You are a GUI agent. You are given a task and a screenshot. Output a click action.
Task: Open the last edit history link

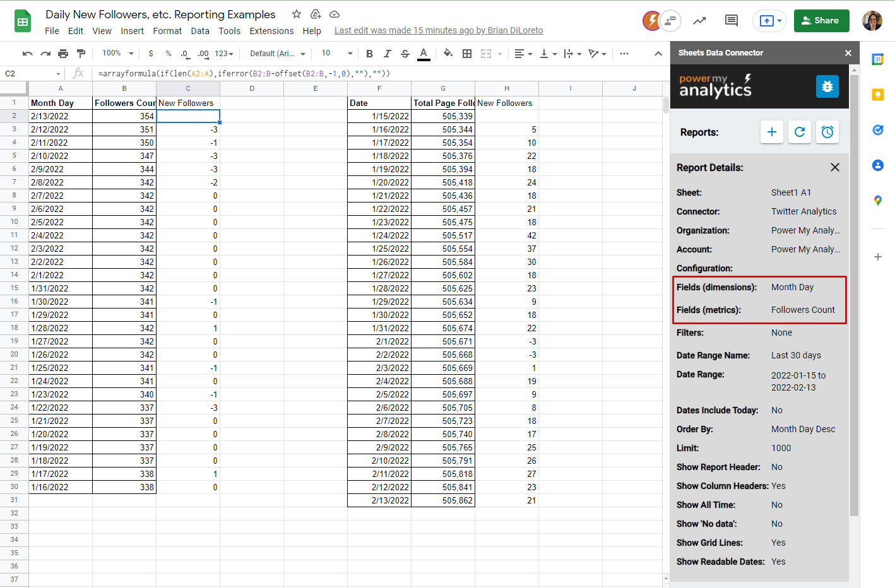tap(438, 30)
